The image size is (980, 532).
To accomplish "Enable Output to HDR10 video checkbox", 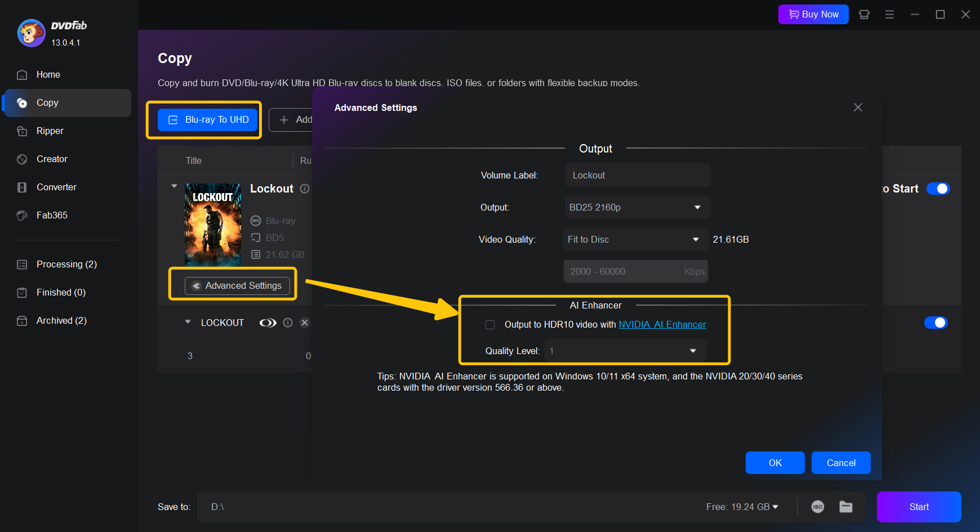I will [x=490, y=325].
